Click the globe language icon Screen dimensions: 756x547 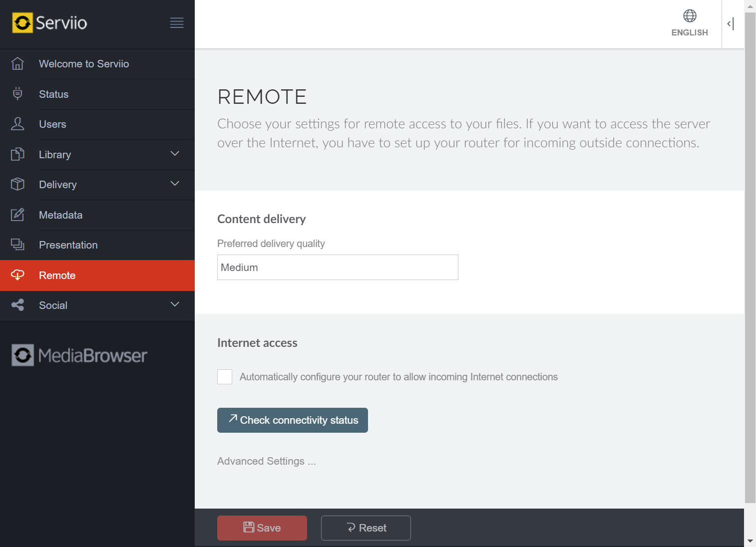coord(690,16)
